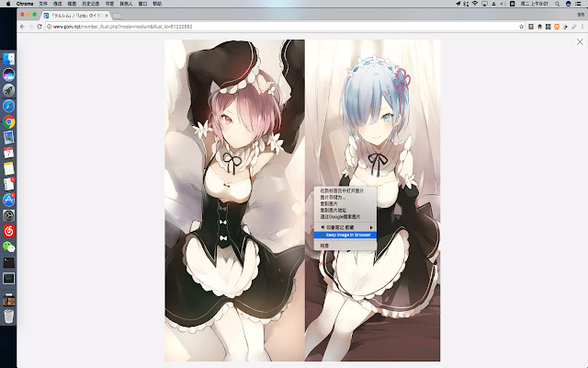Bookmark this page with the star icon
This screenshot has width=588, height=368.
click(521, 27)
